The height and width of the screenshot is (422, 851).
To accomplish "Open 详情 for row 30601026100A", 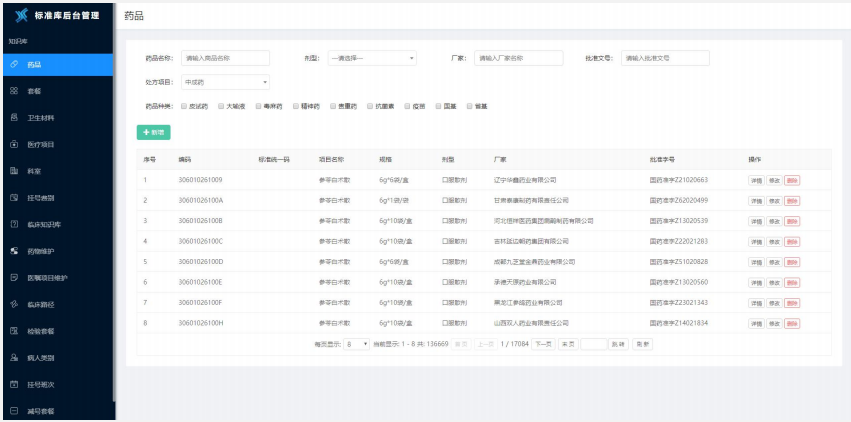I will point(756,201).
